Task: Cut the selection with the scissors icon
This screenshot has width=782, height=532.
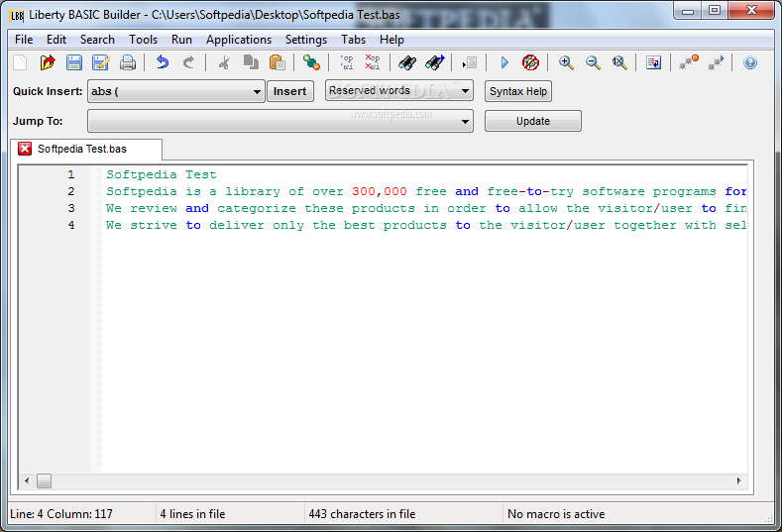Action: coord(224,62)
